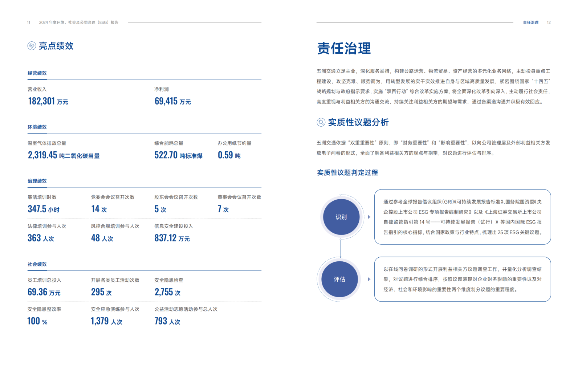Click the 员工培训总投入 label
This screenshot has height=392, width=578.
[44, 280]
